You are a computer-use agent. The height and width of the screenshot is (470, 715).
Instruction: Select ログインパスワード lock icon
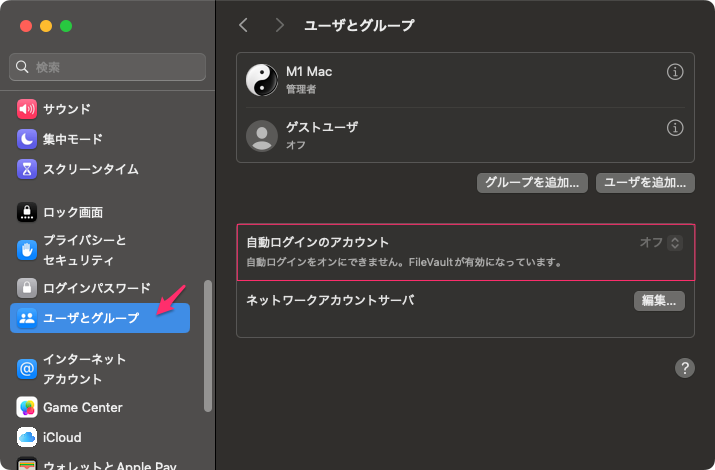click(x=27, y=288)
